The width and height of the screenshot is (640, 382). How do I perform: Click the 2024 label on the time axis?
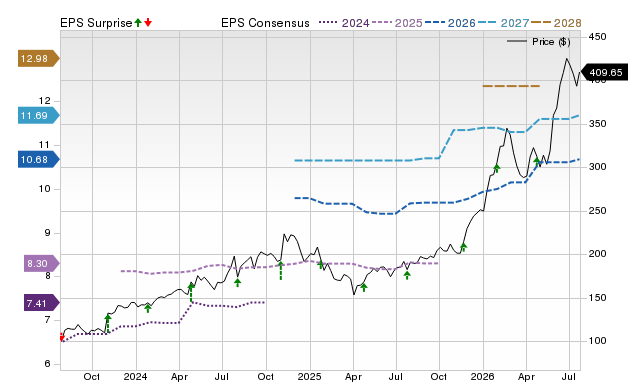tap(136, 376)
